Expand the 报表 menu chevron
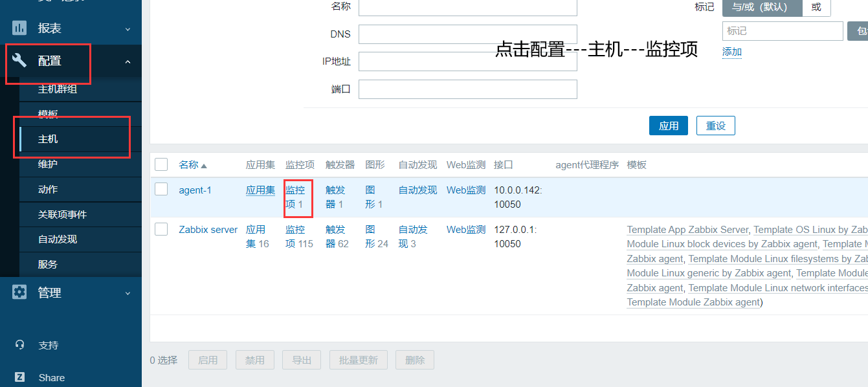The width and height of the screenshot is (868, 387). coord(128,29)
